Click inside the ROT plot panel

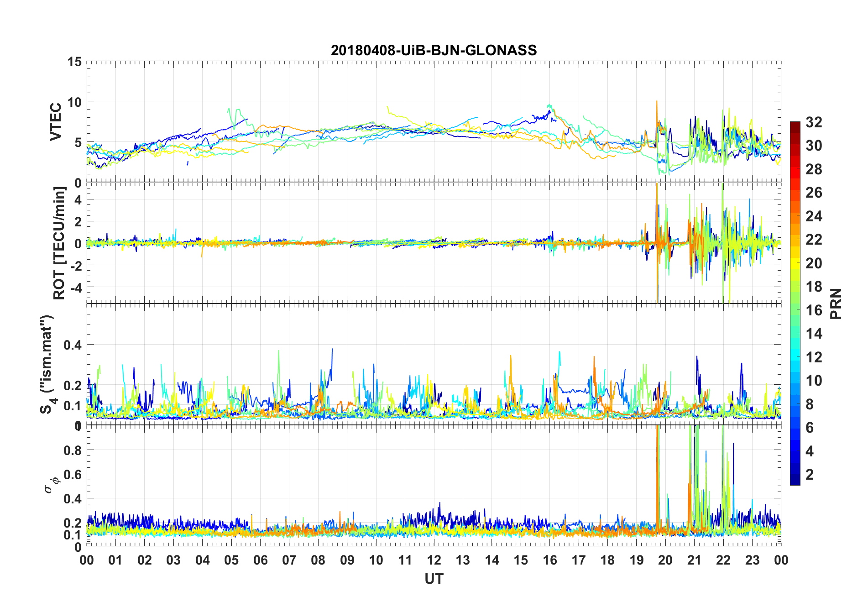pos(434,243)
